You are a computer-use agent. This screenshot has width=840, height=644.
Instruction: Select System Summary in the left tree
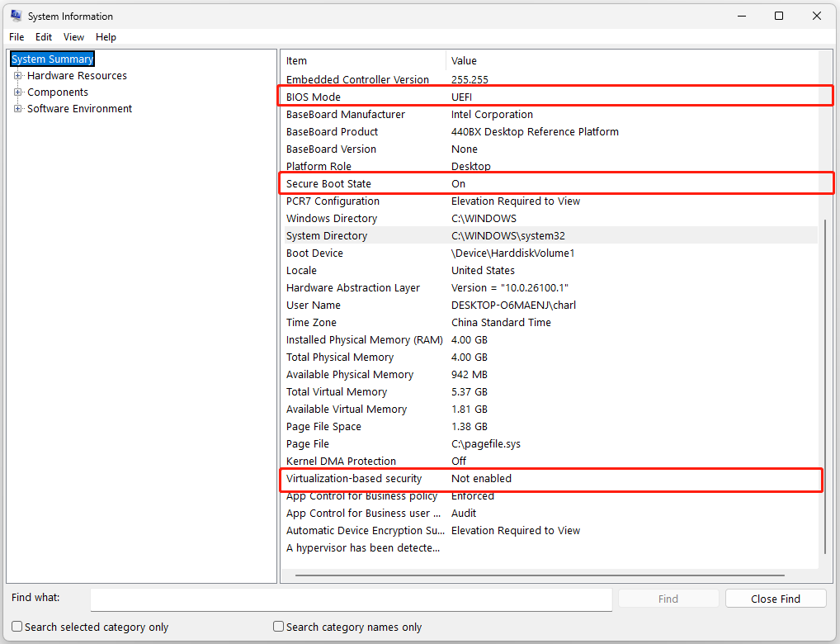(52, 59)
